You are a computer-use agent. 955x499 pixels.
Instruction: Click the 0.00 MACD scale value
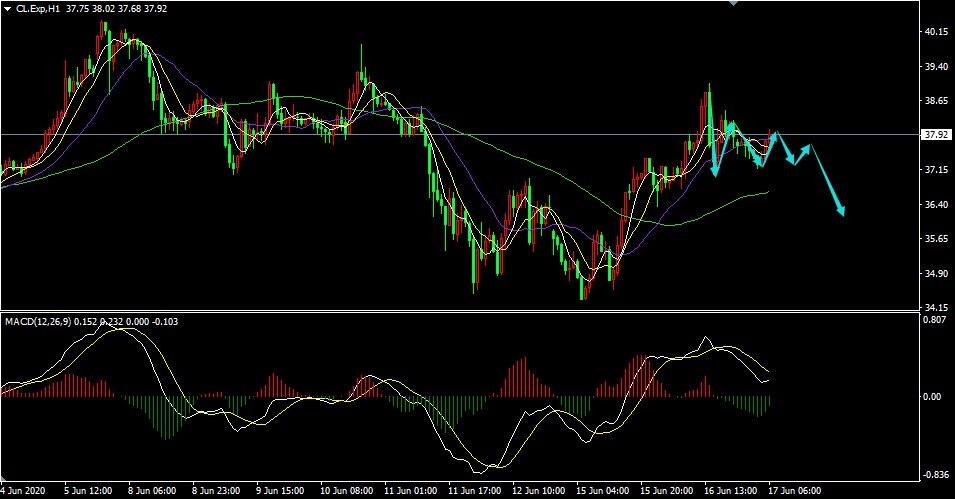932,397
